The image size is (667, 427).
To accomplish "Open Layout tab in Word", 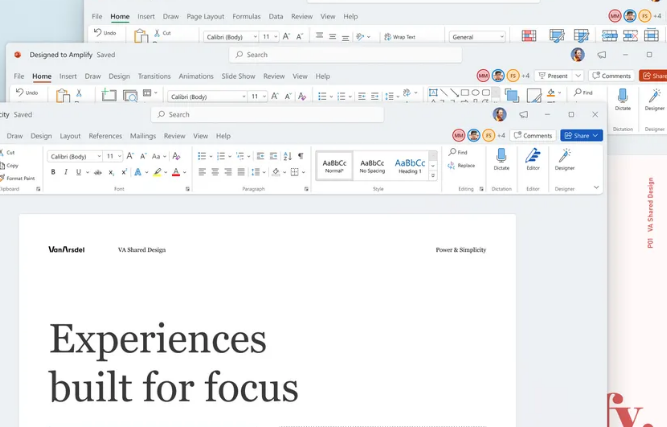I will coord(70,136).
